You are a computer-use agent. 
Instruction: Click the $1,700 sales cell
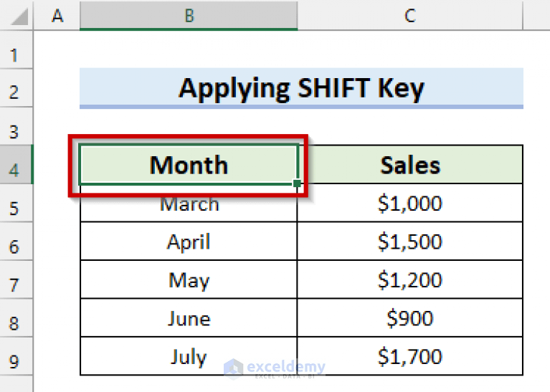pyautogui.click(x=409, y=356)
